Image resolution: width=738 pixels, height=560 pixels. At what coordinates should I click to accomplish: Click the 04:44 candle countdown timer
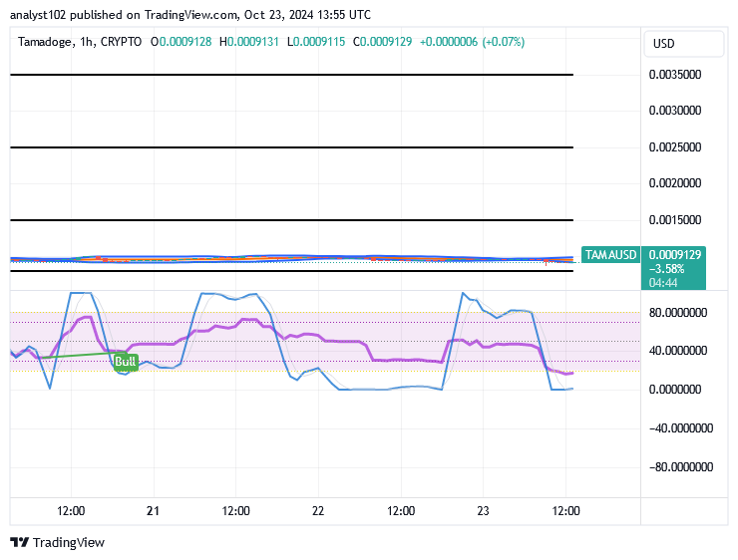[662, 282]
